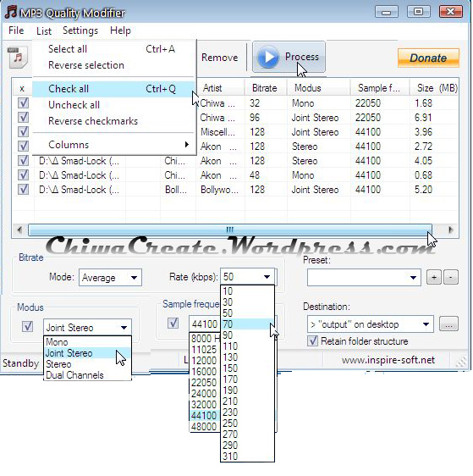Select 70 in rate list
The width and height of the screenshot is (473, 476).
pos(247,324)
